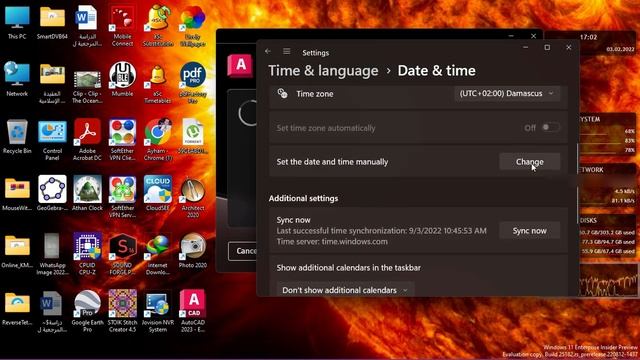The height and width of the screenshot is (360, 640).
Task: Launch Photo 2020 shortcut
Action: click(x=193, y=251)
